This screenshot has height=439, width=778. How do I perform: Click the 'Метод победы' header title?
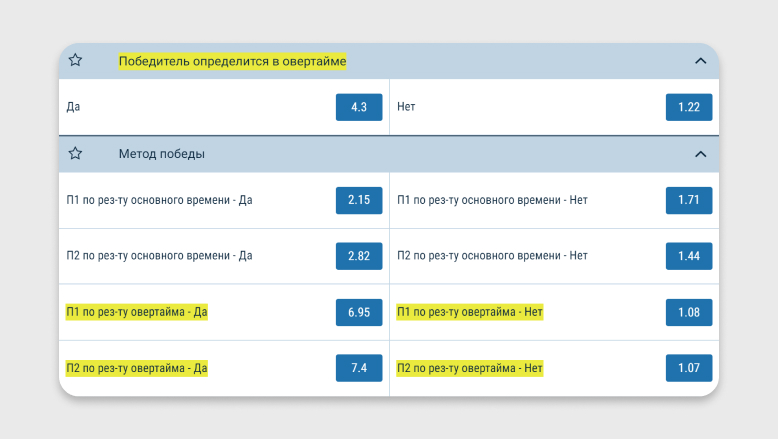tap(162, 154)
